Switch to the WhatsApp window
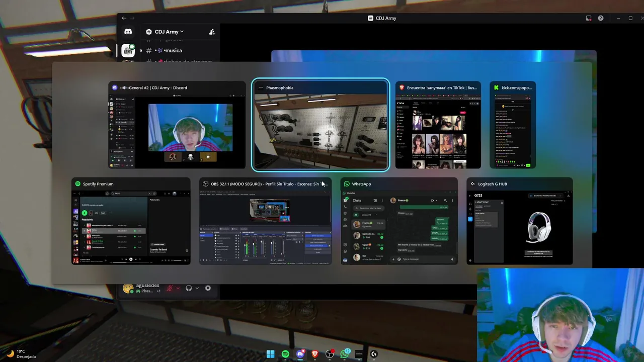The image size is (644, 362). point(399,221)
